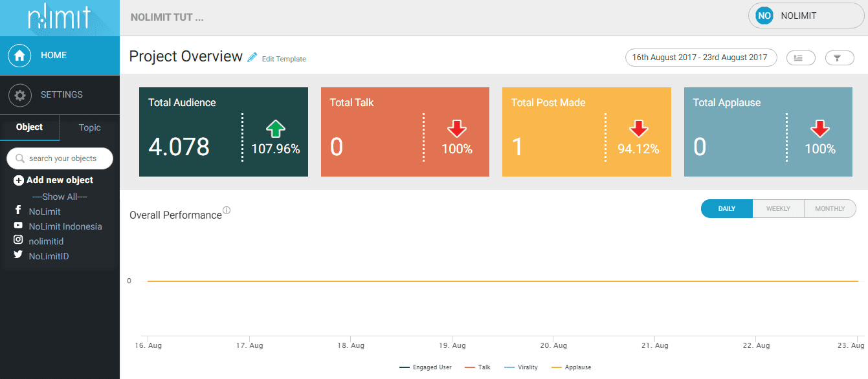Screen dimensions: 868x379
Task: Click the 21. Aug axis label
Action: (x=654, y=346)
